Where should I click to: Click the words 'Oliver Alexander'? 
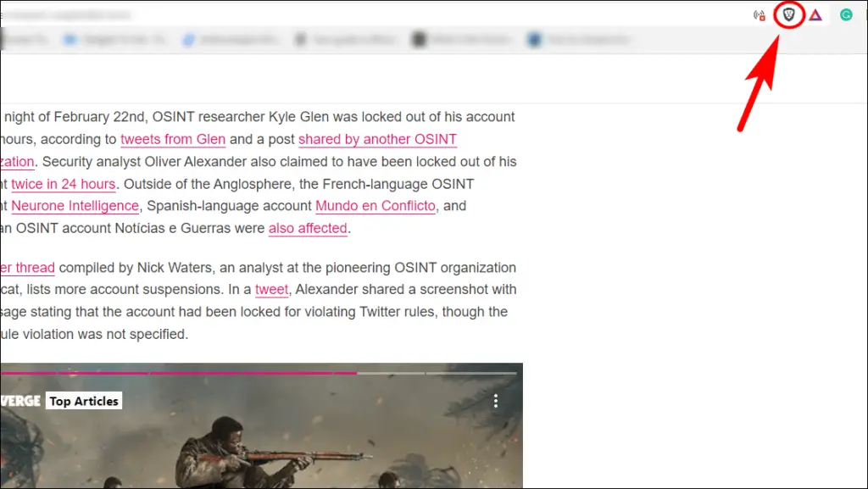(x=196, y=162)
